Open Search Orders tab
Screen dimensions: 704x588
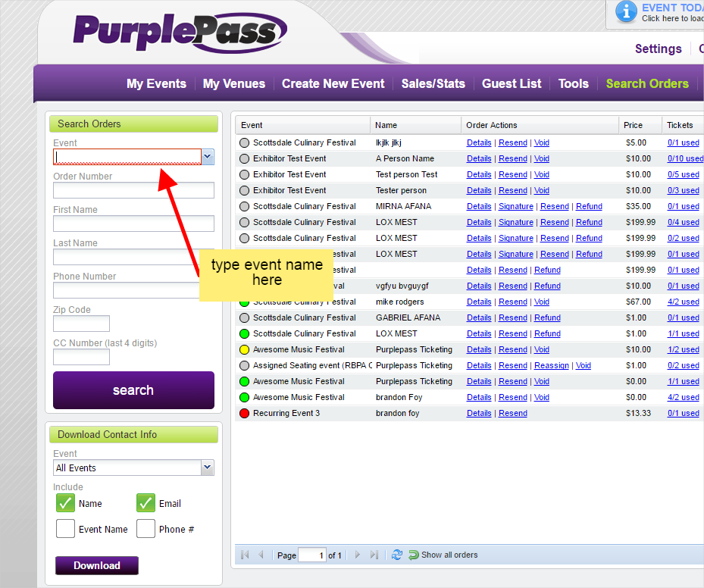[x=647, y=83]
